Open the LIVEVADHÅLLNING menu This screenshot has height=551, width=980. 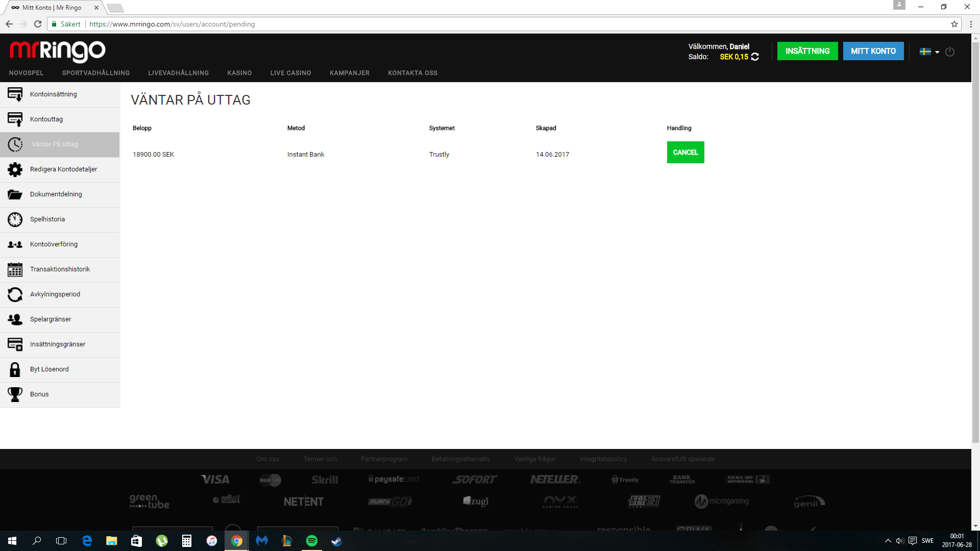click(x=179, y=73)
